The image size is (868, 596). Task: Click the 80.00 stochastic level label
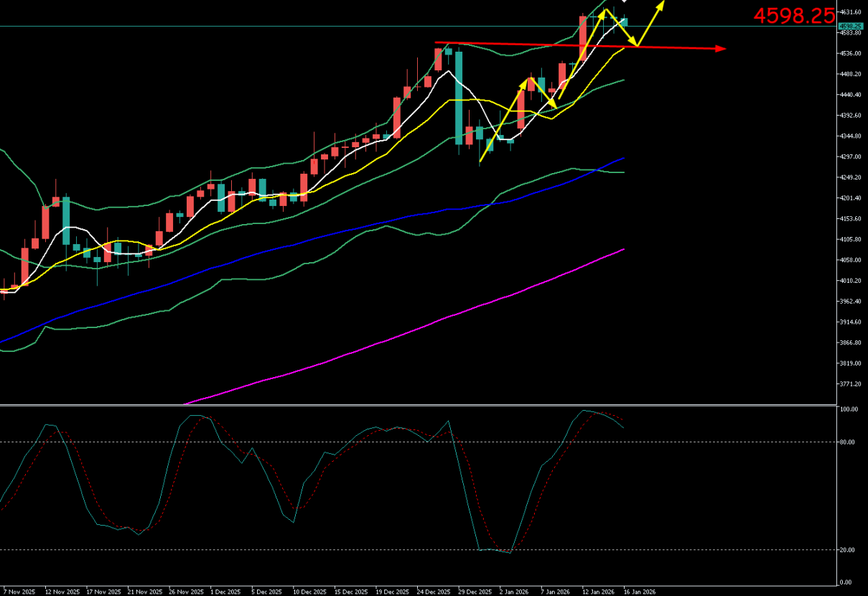click(849, 442)
